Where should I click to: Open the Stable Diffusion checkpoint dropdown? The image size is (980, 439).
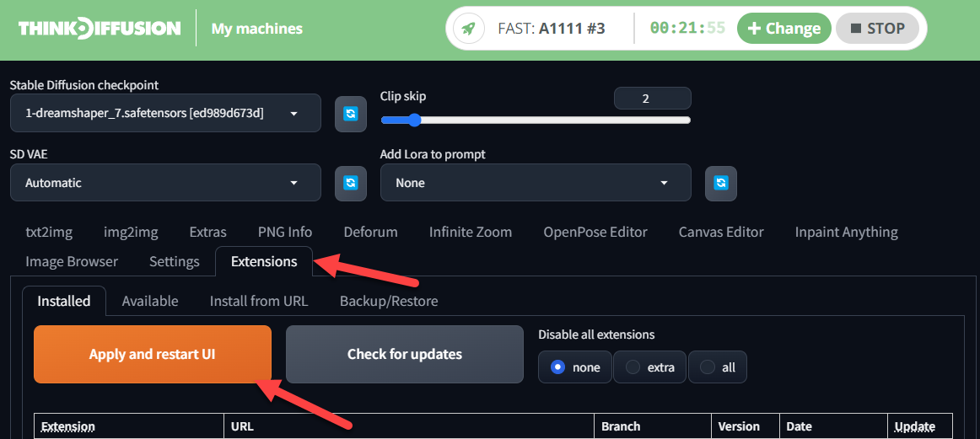tap(165, 113)
